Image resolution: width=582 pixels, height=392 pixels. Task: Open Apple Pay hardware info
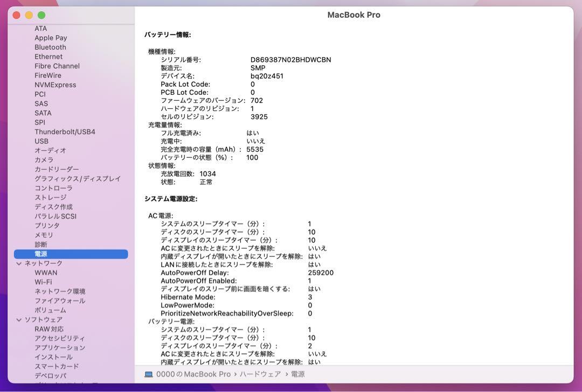point(51,38)
